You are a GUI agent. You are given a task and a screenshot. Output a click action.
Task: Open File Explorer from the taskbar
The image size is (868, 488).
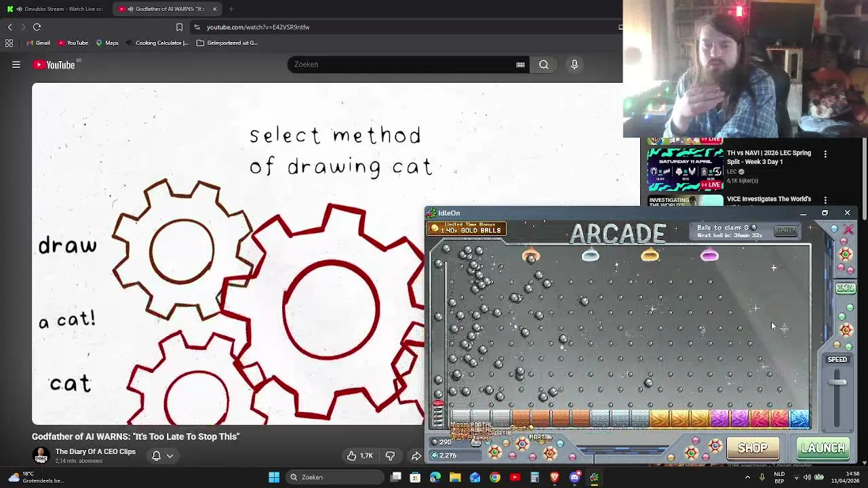(455, 477)
